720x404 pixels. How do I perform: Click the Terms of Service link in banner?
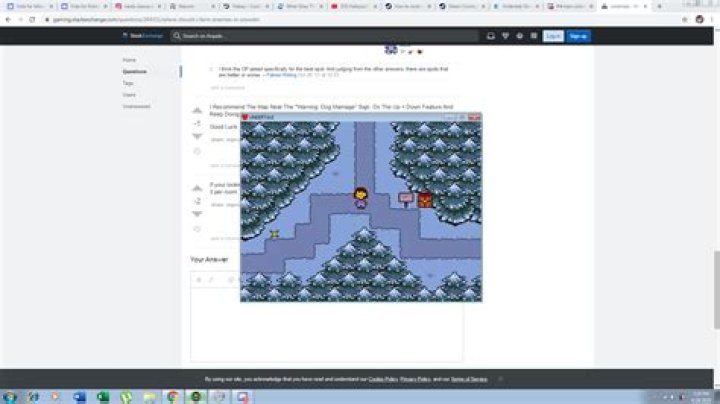tap(468, 379)
